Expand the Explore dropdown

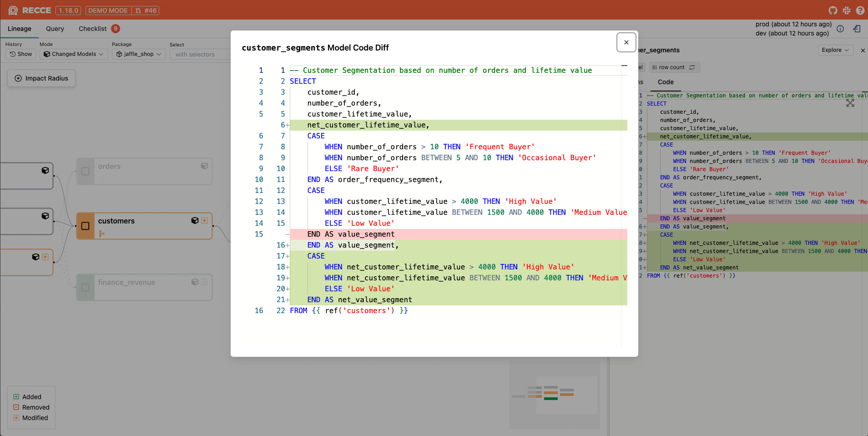(835, 50)
